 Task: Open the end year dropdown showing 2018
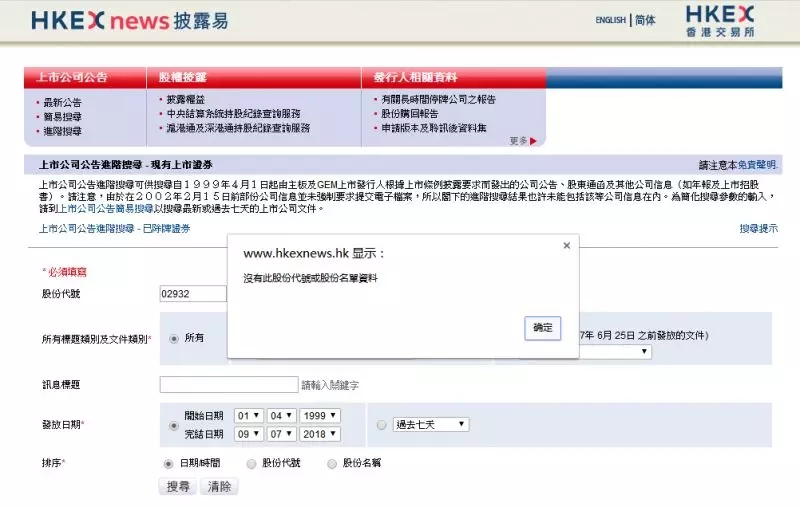pyautogui.click(x=320, y=434)
